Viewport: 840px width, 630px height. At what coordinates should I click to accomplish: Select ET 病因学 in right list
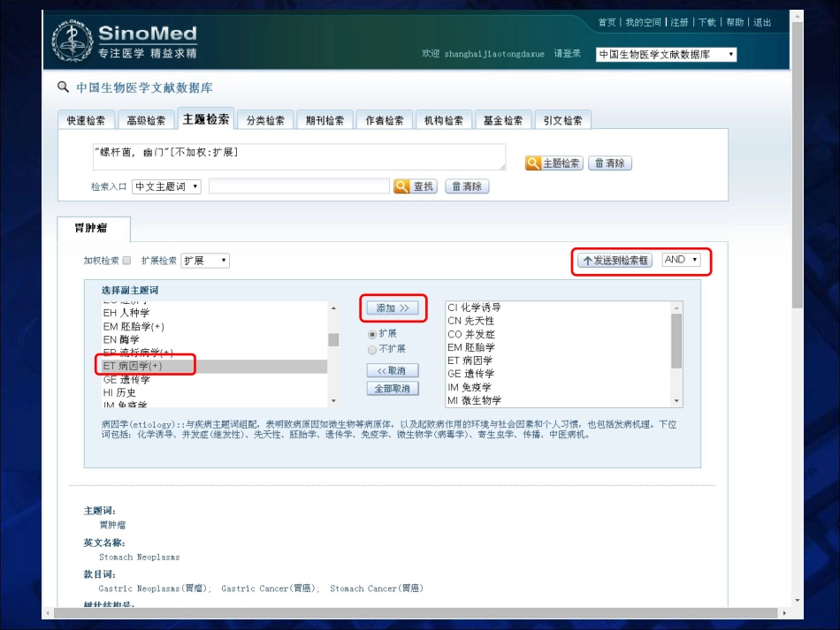point(558,361)
